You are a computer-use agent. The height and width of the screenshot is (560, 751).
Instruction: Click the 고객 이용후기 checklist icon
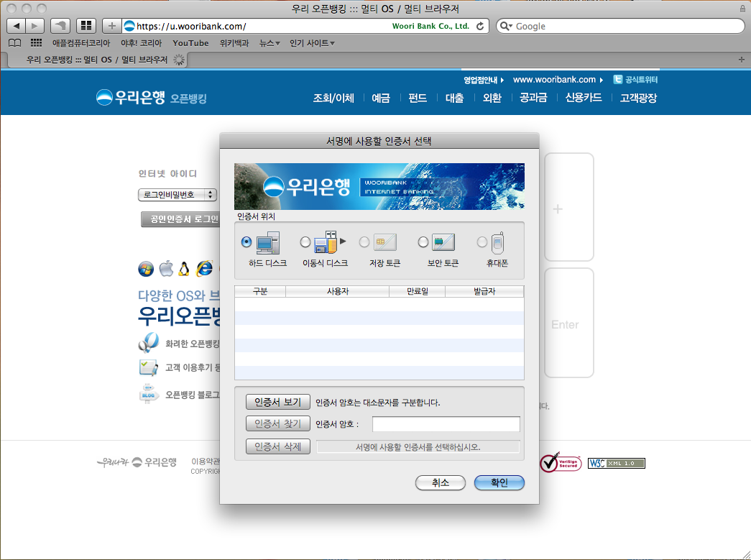148,367
